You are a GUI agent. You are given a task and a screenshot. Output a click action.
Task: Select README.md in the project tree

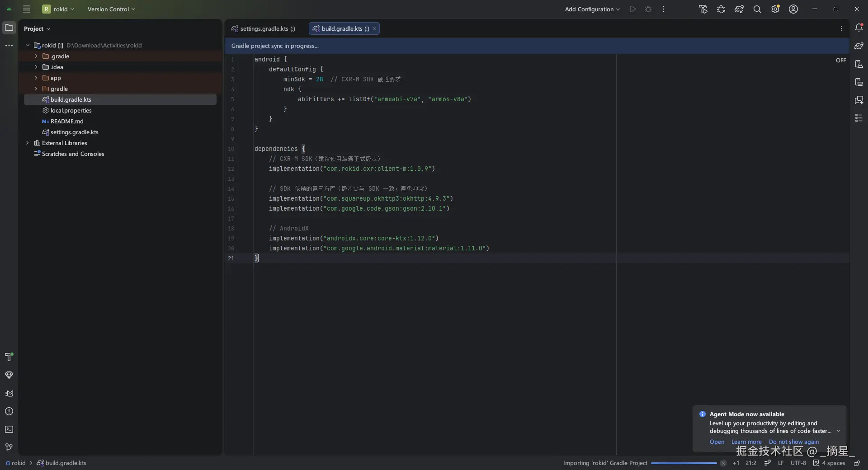67,121
